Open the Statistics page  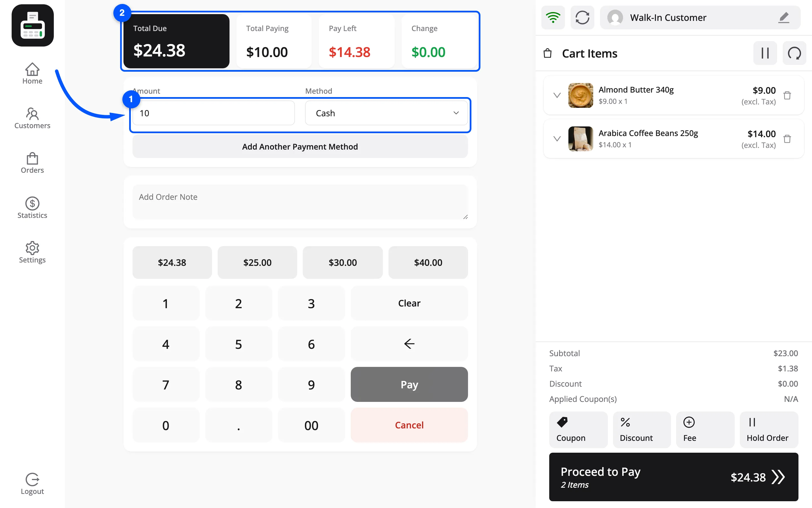pos(32,208)
